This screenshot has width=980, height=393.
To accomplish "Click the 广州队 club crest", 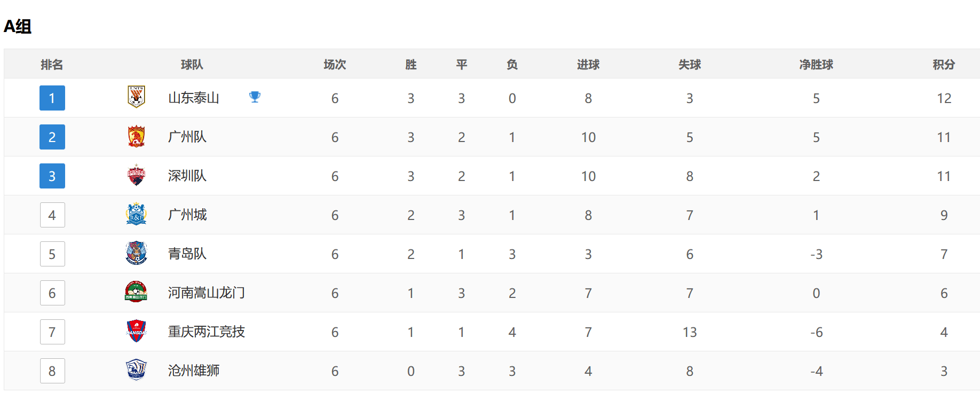I will 136,136.
